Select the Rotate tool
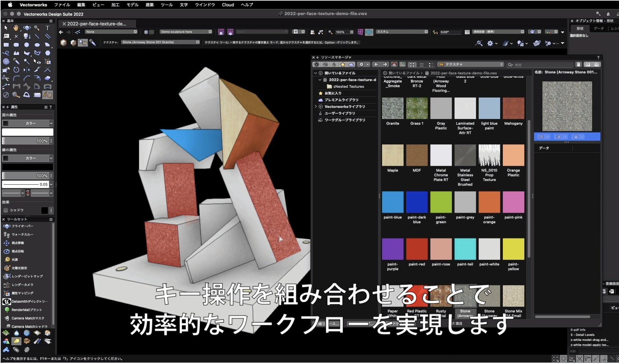The width and height of the screenshot is (619, 364). (x=16, y=70)
